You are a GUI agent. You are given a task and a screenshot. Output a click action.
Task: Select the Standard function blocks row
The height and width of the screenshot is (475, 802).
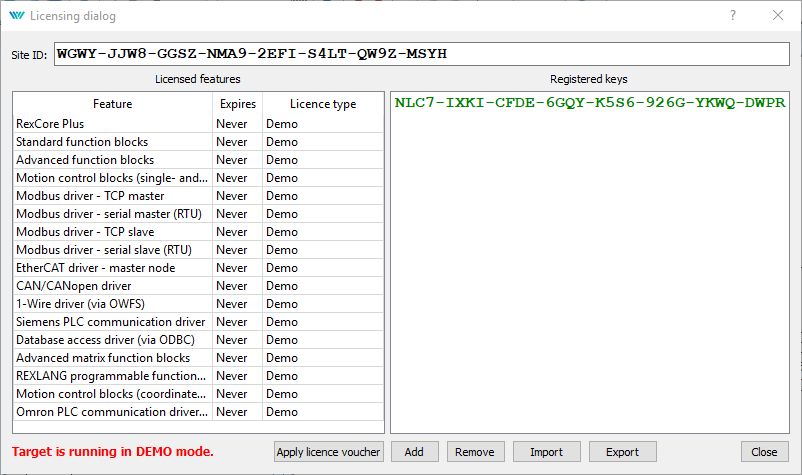pyautogui.click(x=198, y=142)
